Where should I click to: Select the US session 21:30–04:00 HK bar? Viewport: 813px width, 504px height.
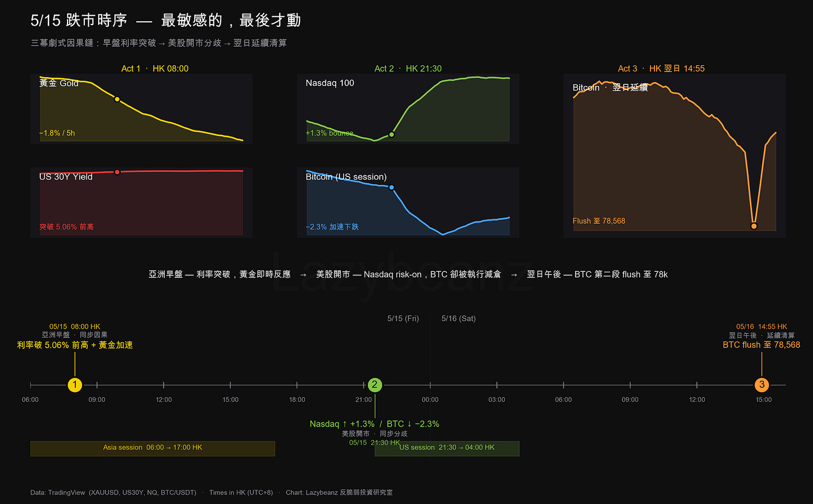coord(447,449)
